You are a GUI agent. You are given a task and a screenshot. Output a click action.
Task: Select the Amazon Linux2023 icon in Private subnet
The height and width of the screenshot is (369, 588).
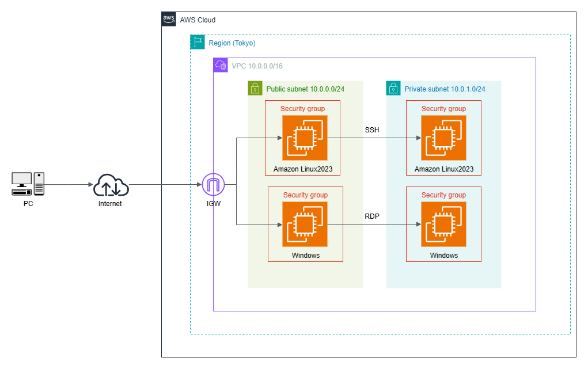443,138
